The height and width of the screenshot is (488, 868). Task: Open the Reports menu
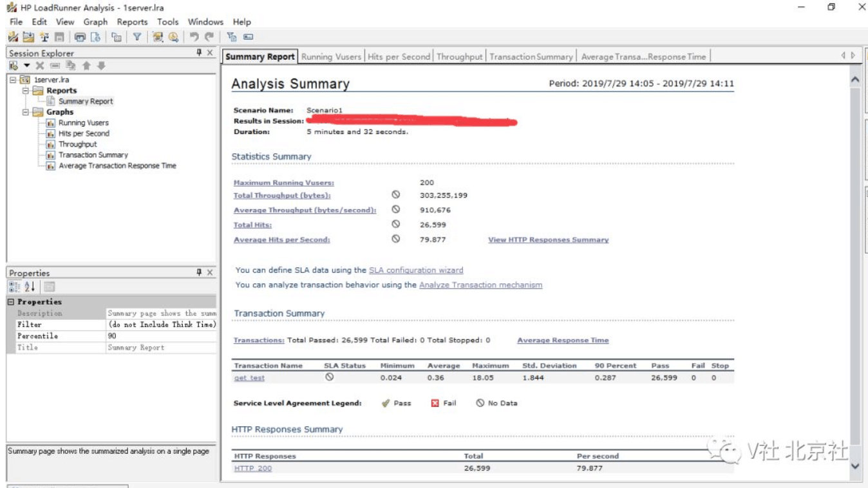[x=133, y=22]
